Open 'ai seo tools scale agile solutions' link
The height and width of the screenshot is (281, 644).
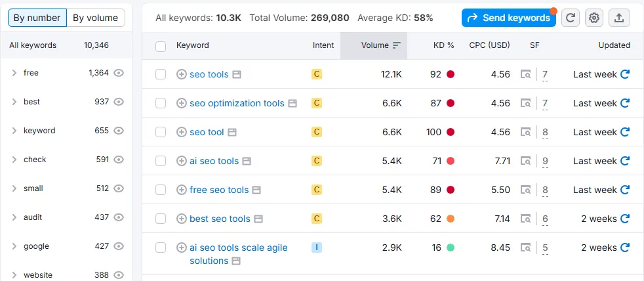[x=239, y=254]
